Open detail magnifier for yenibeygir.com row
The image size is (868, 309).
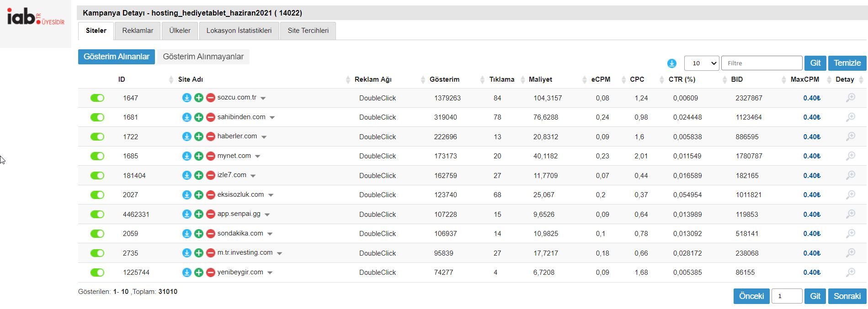coord(851,272)
